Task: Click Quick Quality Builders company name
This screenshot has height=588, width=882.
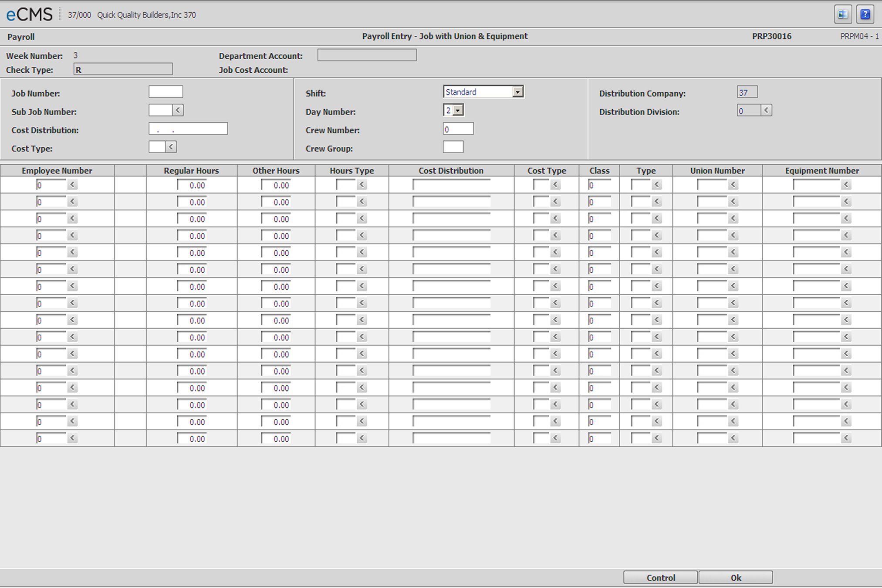Action: [146, 15]
